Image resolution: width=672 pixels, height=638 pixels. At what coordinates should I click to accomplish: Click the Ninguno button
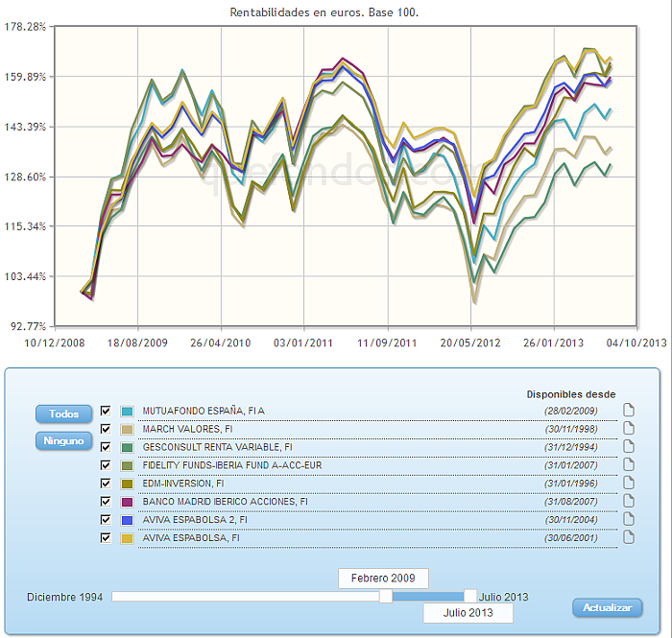[x=64, y=441]
